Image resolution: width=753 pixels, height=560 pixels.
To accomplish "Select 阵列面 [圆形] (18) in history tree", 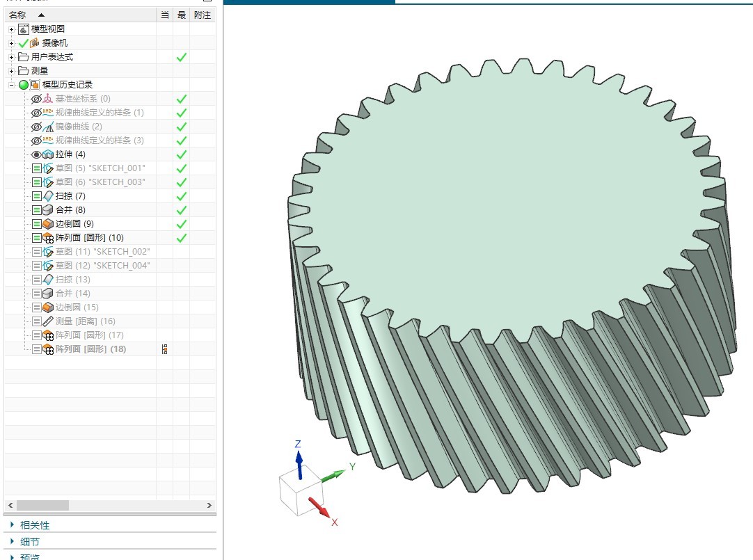I will click(90, 349).
